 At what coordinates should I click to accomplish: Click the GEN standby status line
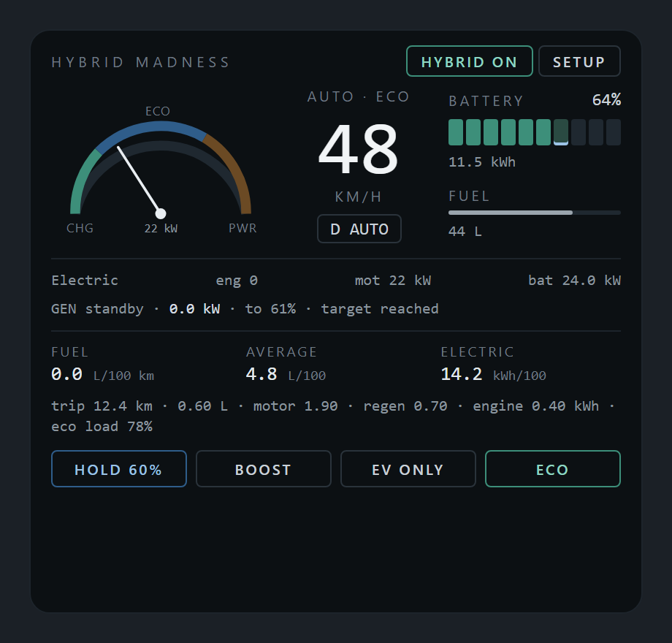click(245, 308)
